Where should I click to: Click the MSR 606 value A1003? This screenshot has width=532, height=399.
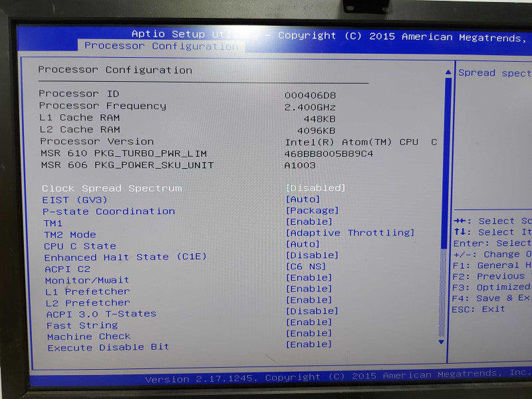click(300, 165)
